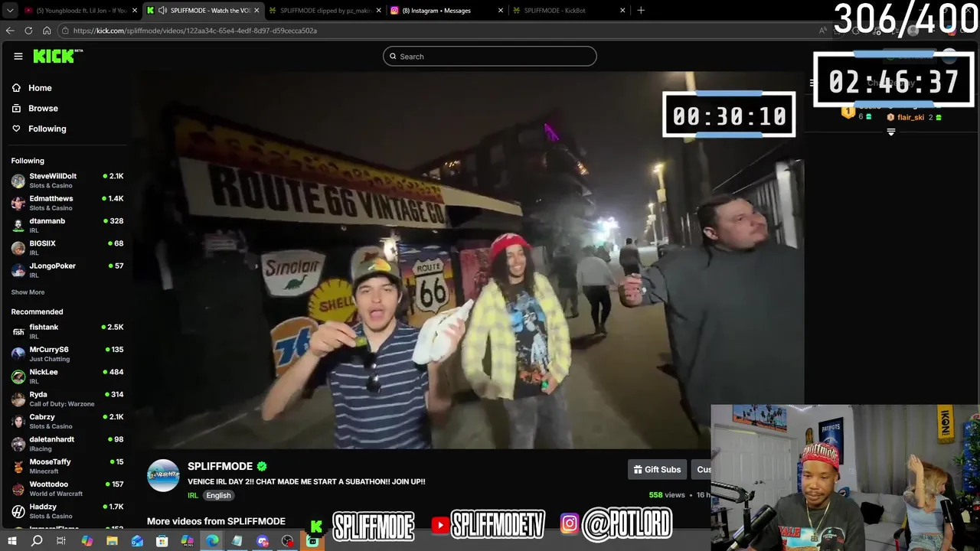Viewport: 980px width, 551px height.
Task: Close the Instagram Messages tab
Action: coord(501,11)
